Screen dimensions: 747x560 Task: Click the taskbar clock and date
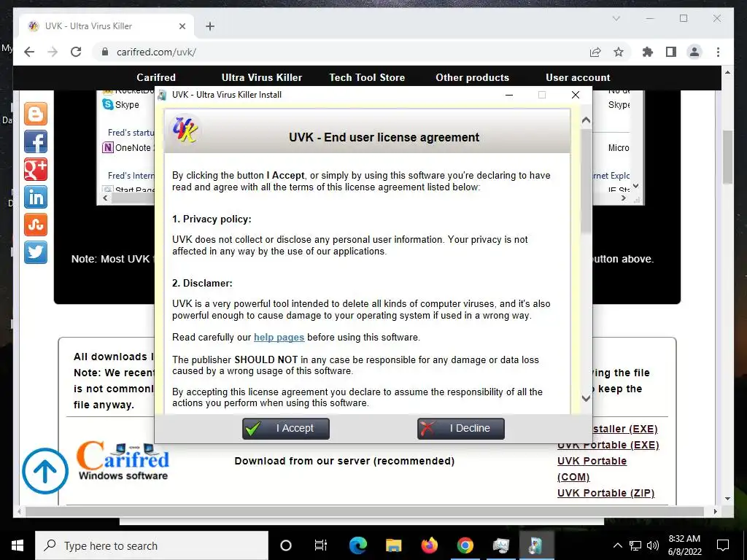(684, 545)
